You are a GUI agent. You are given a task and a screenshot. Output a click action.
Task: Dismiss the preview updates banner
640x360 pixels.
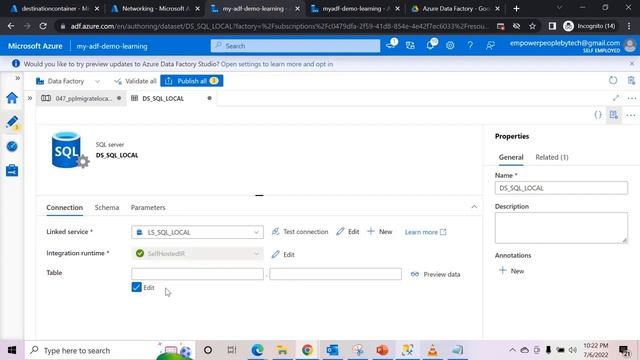pos(632,64)
